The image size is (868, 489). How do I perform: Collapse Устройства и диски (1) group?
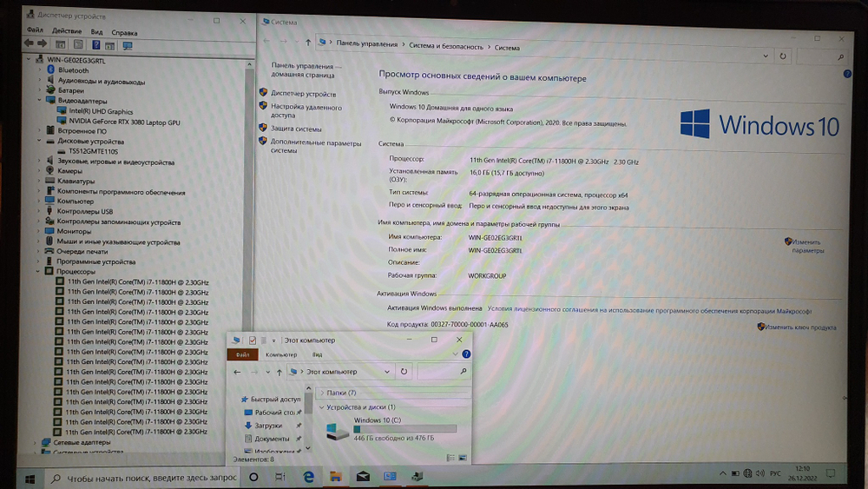pyautogui.click(x=322, y=407)
